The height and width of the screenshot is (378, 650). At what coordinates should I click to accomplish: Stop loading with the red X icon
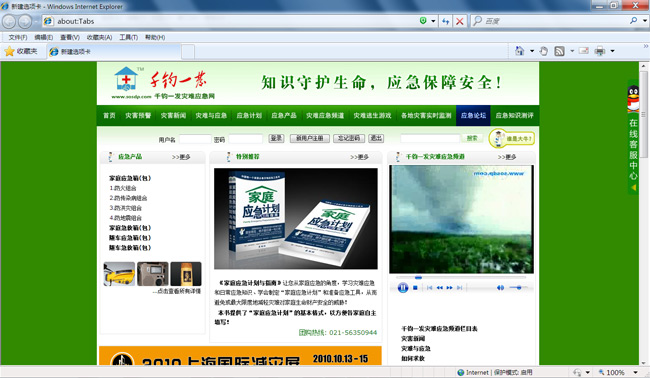[x=460, y=21]
